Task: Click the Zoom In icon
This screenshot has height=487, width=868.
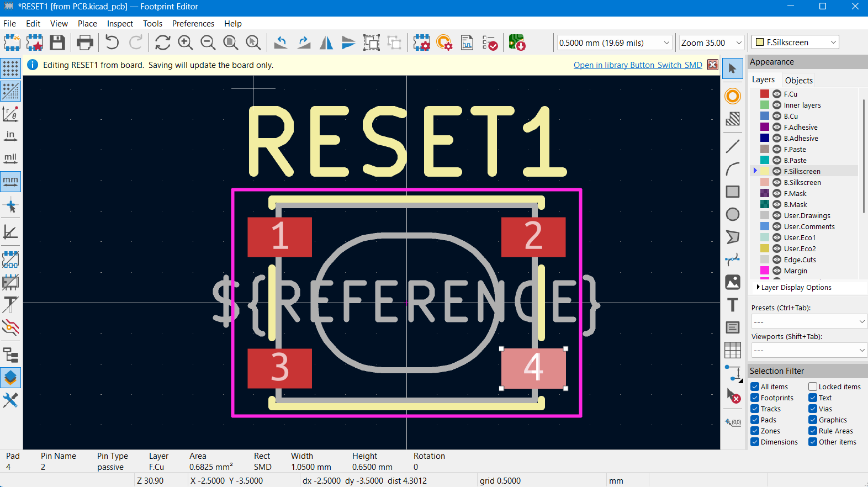Action: pyautogui.click(x=186, y=43)
